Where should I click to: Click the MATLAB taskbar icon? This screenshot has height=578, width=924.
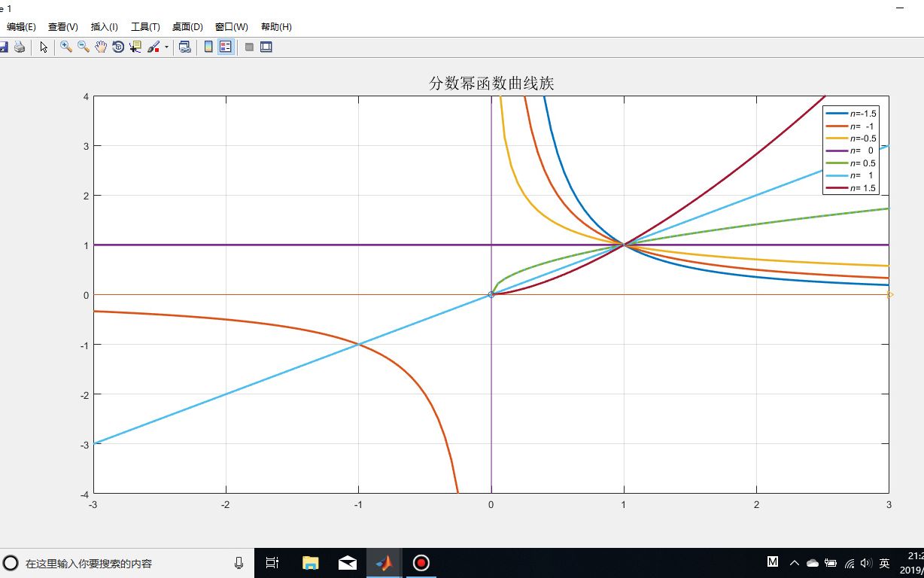click(384, 563)
